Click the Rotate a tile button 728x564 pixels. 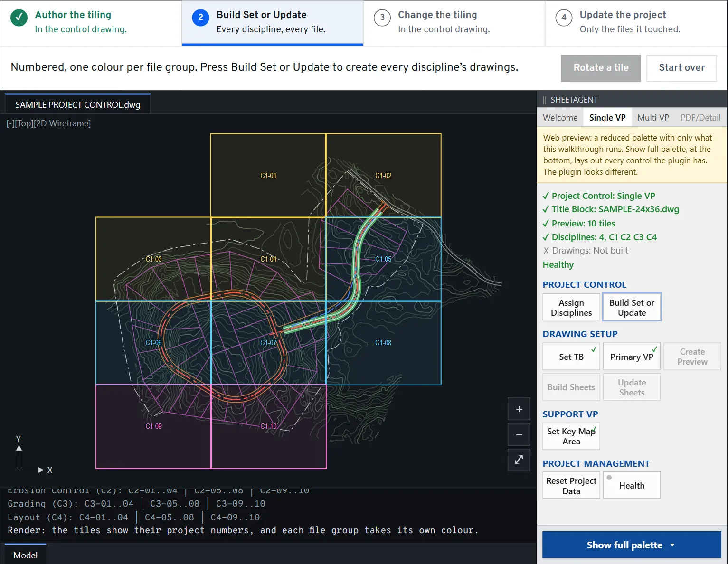click(x=601, y=68)
